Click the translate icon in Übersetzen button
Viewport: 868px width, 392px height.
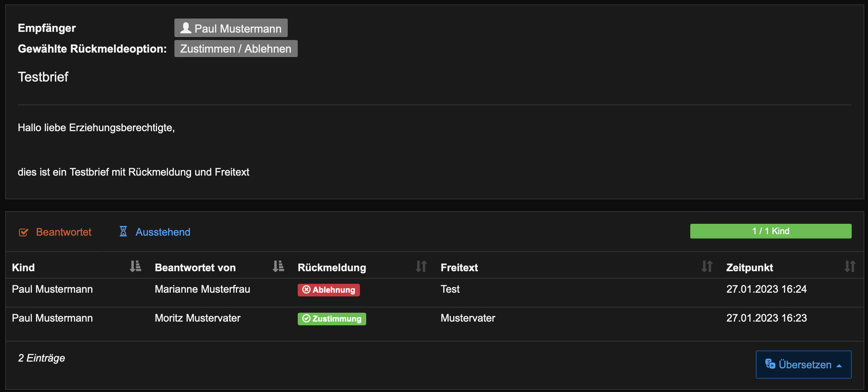tap(770, 364)
